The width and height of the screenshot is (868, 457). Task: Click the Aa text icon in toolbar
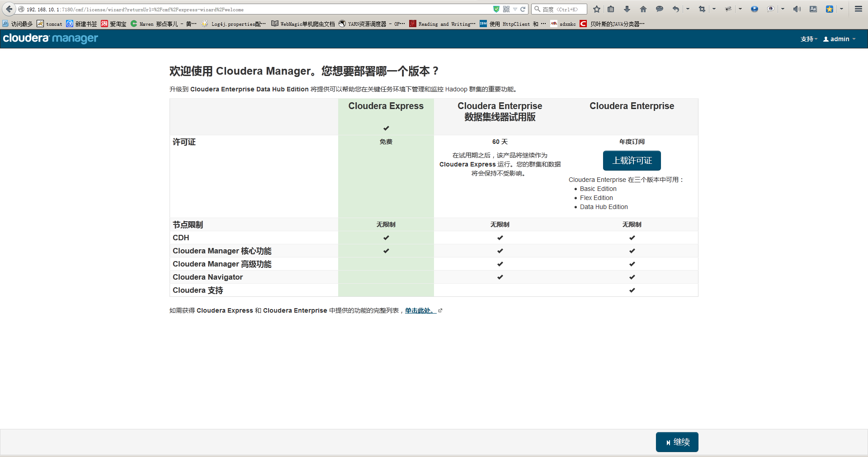pos(813,9)
